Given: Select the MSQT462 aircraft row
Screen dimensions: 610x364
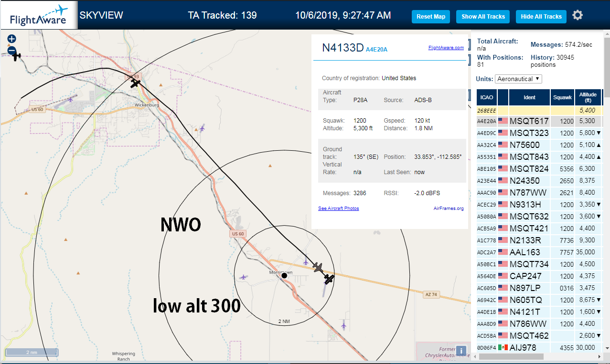Looking at the screenshot, I should (x=539, y=336).
